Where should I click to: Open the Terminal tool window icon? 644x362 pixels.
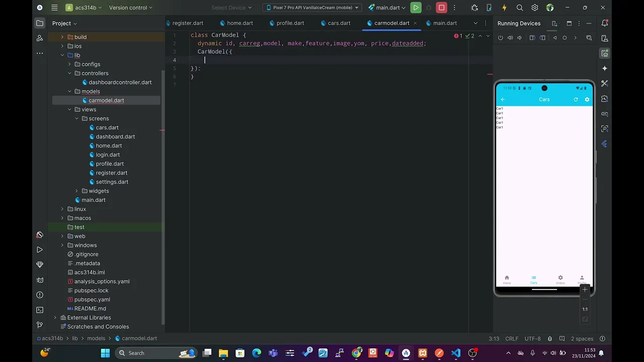coord(40,310)
